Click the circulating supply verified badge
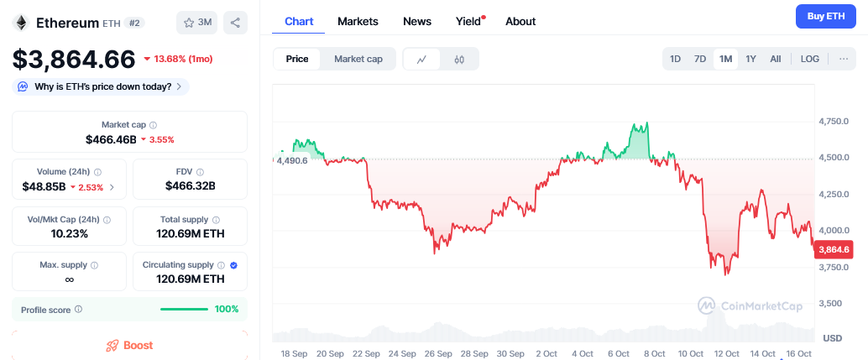Viewport: 868px width, 360px height. point(233,265)
